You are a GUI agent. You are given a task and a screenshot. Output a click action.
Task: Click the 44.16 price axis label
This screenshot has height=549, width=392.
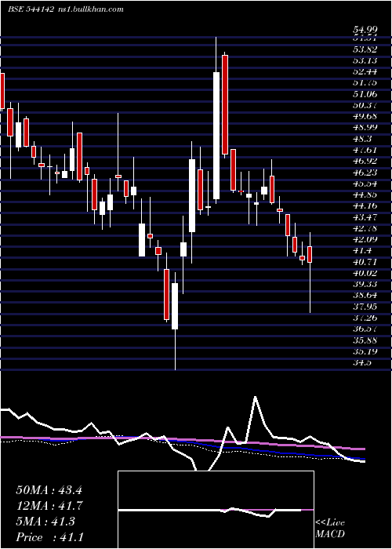pyautogui.click(x=365, y=205)
